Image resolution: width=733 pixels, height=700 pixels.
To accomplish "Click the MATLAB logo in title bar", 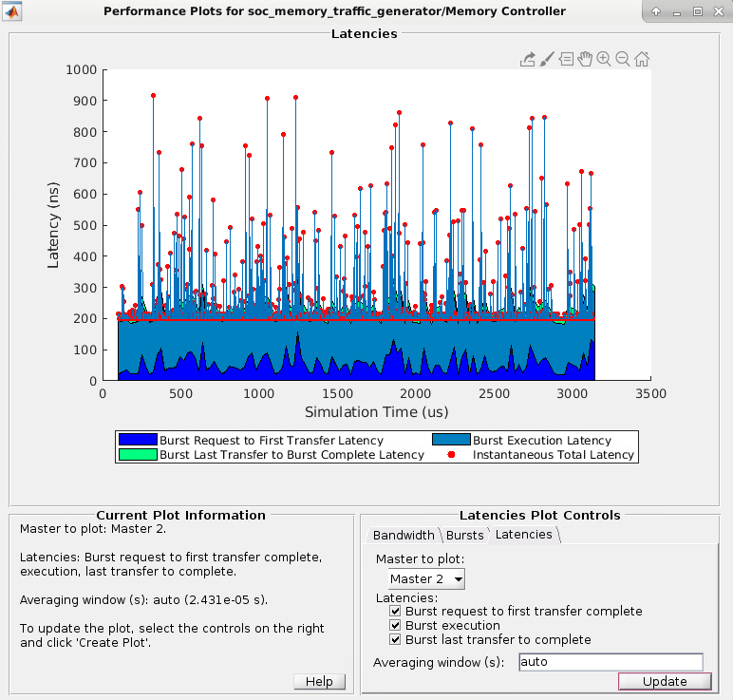I will [x=11, y=11].
